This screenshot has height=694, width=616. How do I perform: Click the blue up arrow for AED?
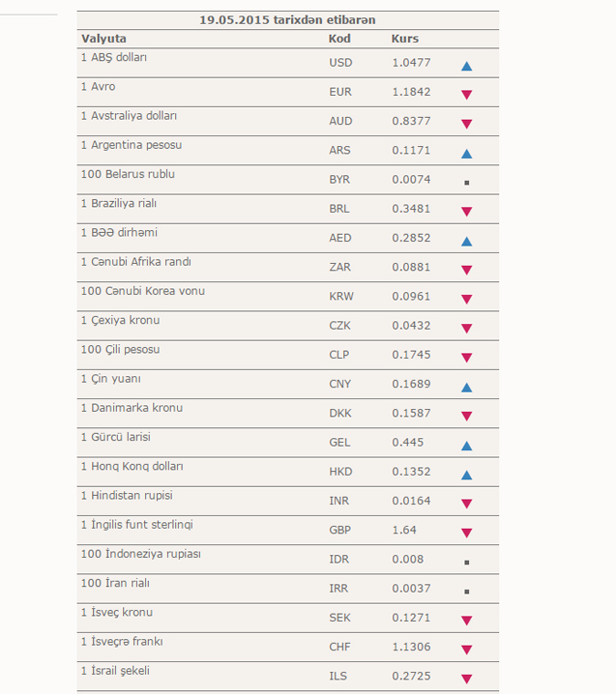(466, 242)
